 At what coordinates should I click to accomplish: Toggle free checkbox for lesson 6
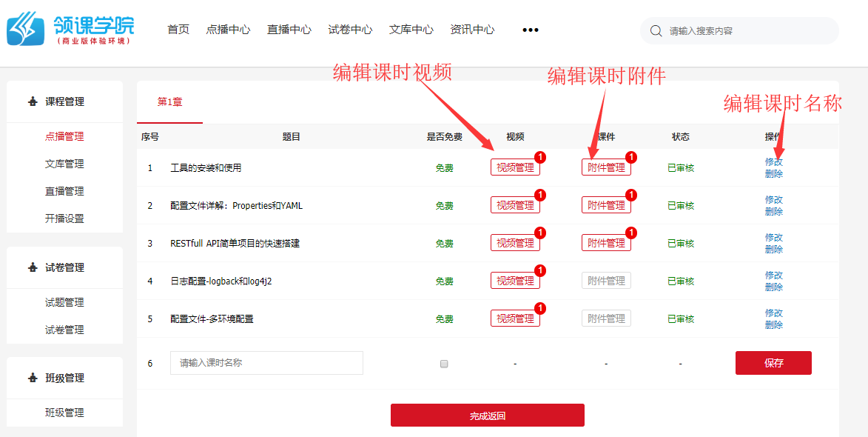[443, 364]
